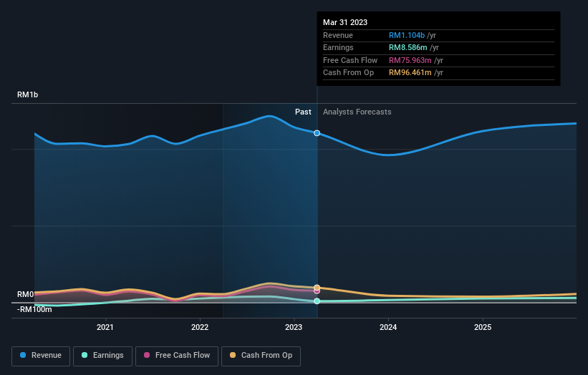Select the 2023 x-axis label
This screenshot has width=588, height=375.
[294, 327]
